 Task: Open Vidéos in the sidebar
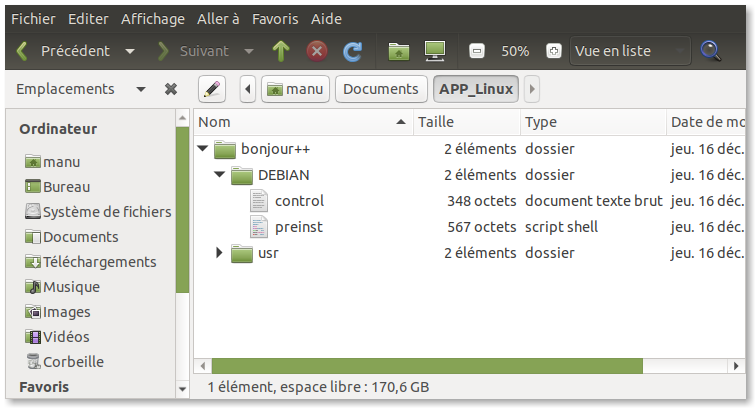57,337
